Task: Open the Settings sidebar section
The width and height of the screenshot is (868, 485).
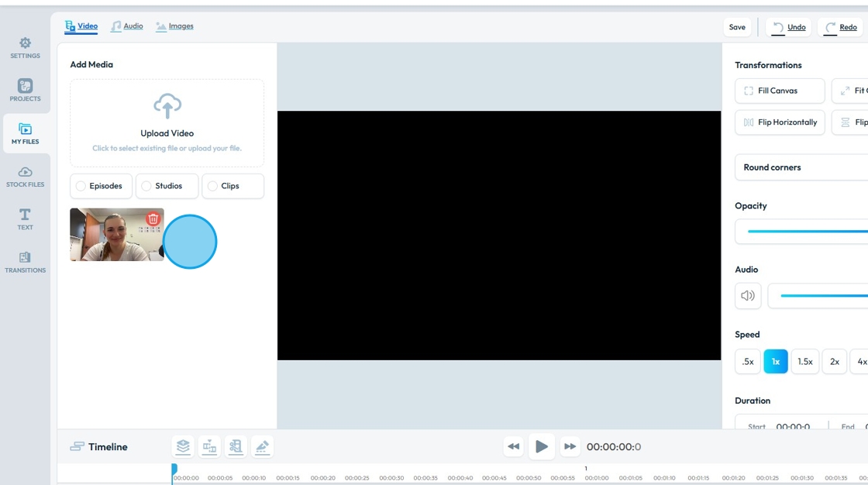Action: [25, 48]
